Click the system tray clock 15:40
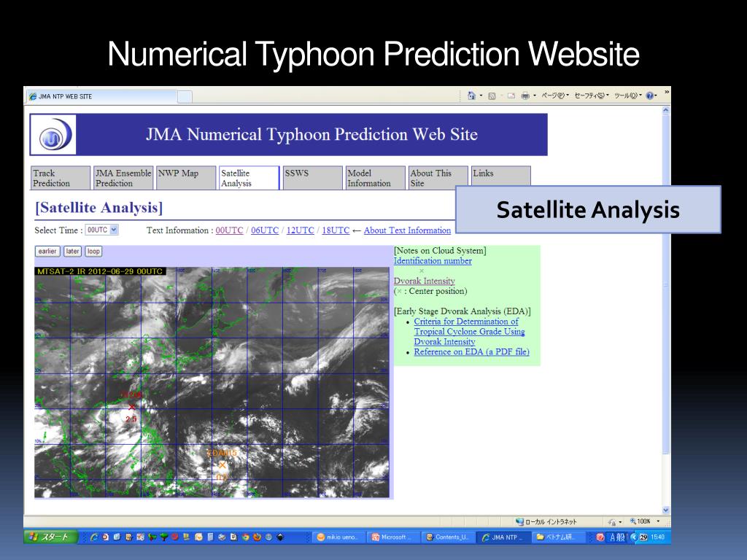This screenshot has width=747, height=560. click(657, 537)
